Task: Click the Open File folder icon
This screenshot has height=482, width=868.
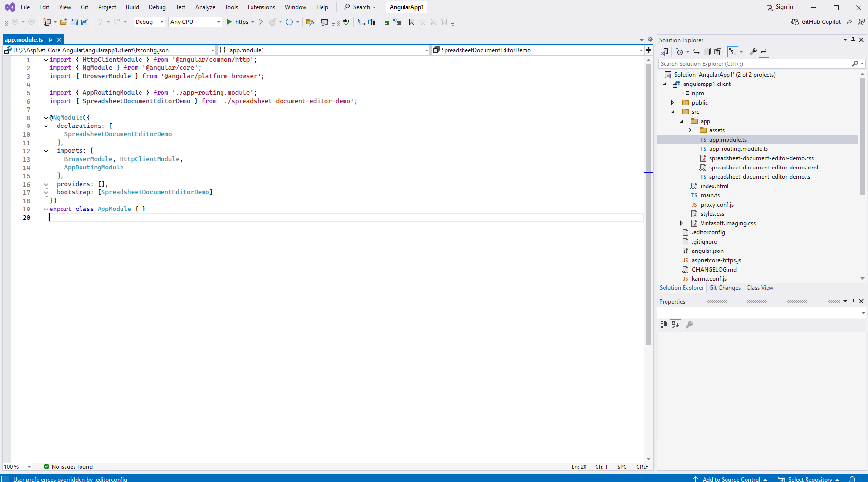Action: [63, 22]
